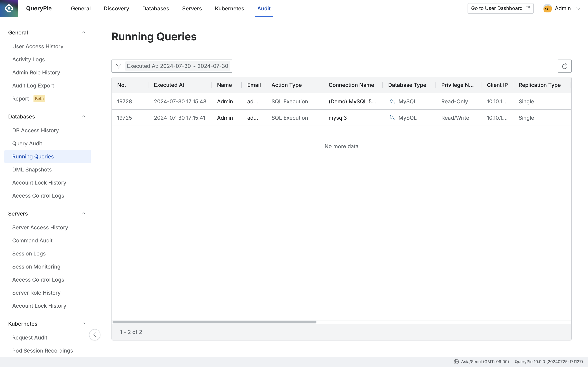The width and height of the screenshot is (588, 367).
Task: Collapse the sidebar with the chevron button
Action: (95, 335)
